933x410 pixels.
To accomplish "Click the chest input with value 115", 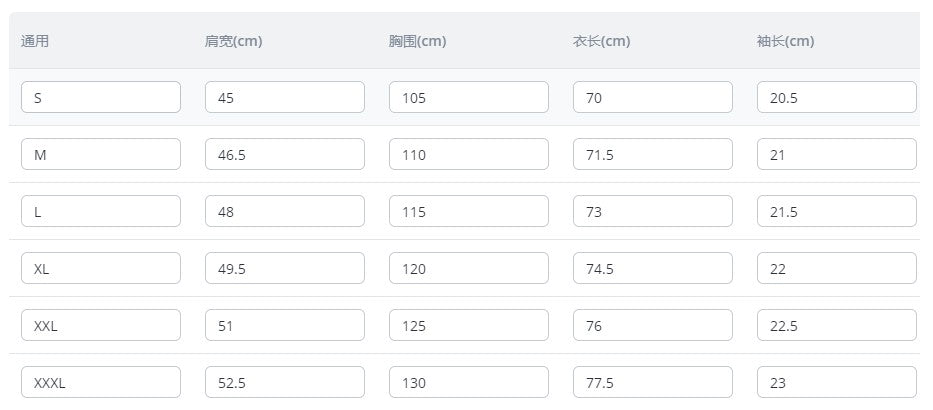I will coord(468,211).
